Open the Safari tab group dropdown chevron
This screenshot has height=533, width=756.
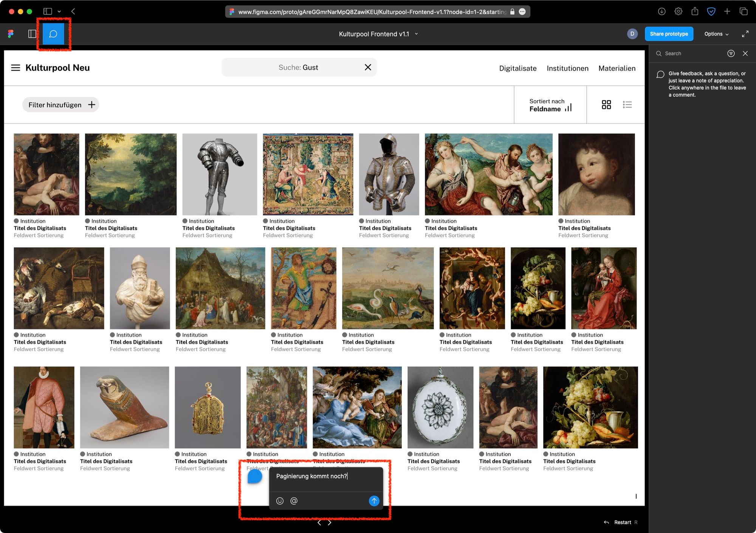pos(59,11)
